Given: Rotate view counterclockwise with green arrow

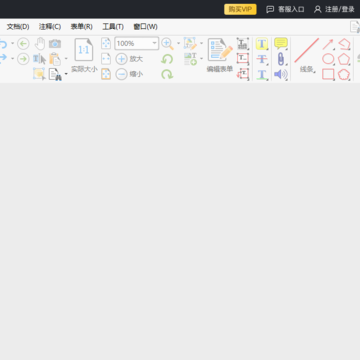Looking at the screenshot, I should point(167,59).
